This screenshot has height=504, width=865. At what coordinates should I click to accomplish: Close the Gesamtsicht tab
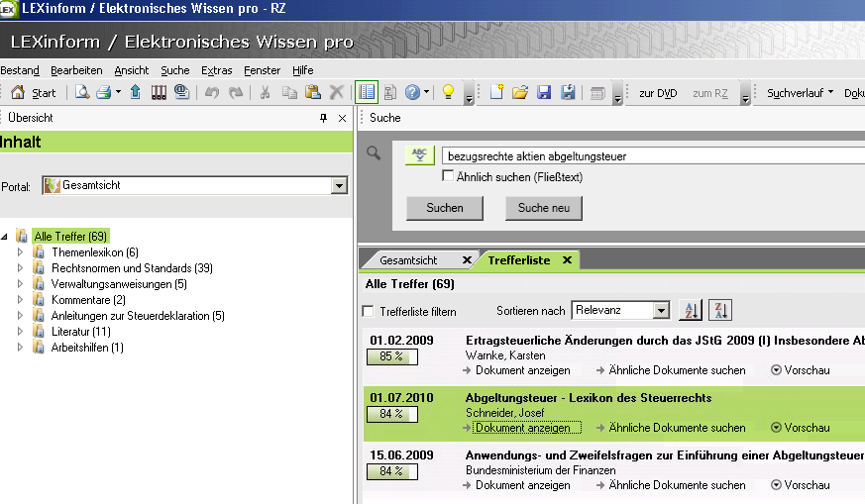[467, 259]
